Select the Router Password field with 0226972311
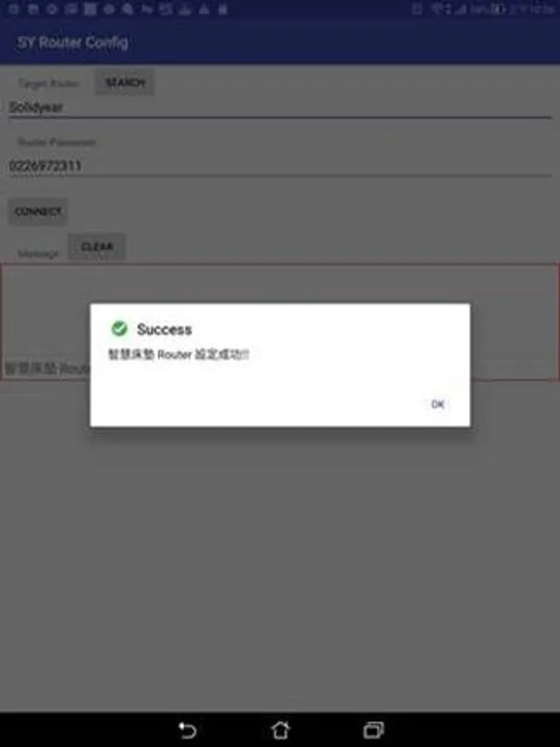The height and width of the screenshot is (747, 560). click(x=280, y=166)
